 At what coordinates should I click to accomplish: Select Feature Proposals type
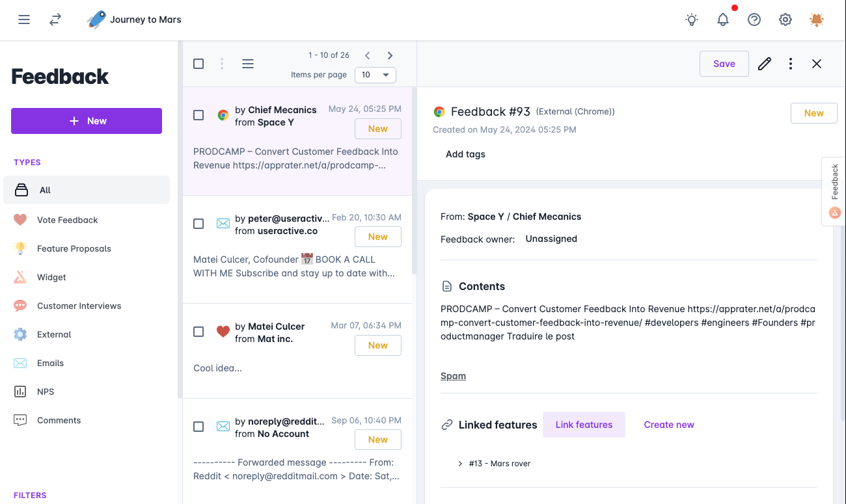[x=74, y=248]
